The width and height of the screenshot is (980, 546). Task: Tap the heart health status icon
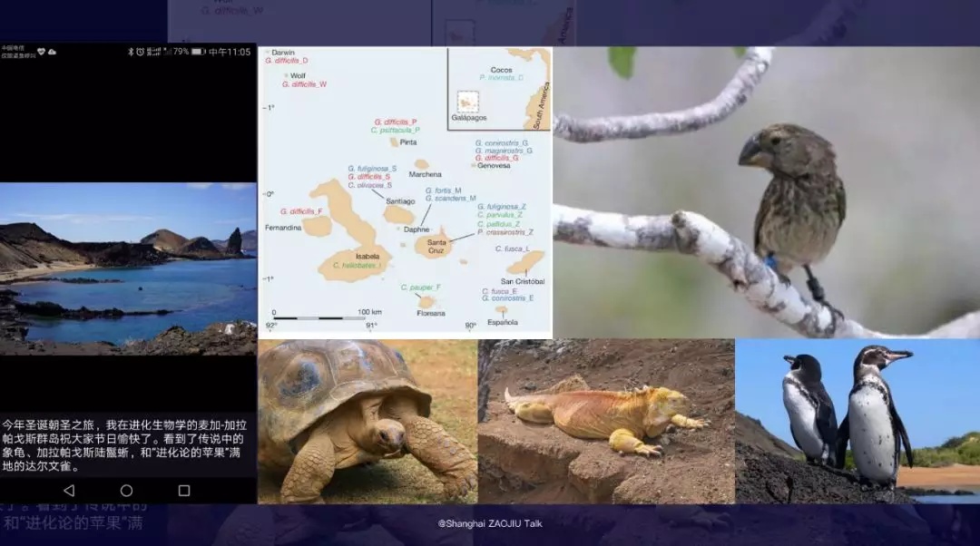point(41,52)
